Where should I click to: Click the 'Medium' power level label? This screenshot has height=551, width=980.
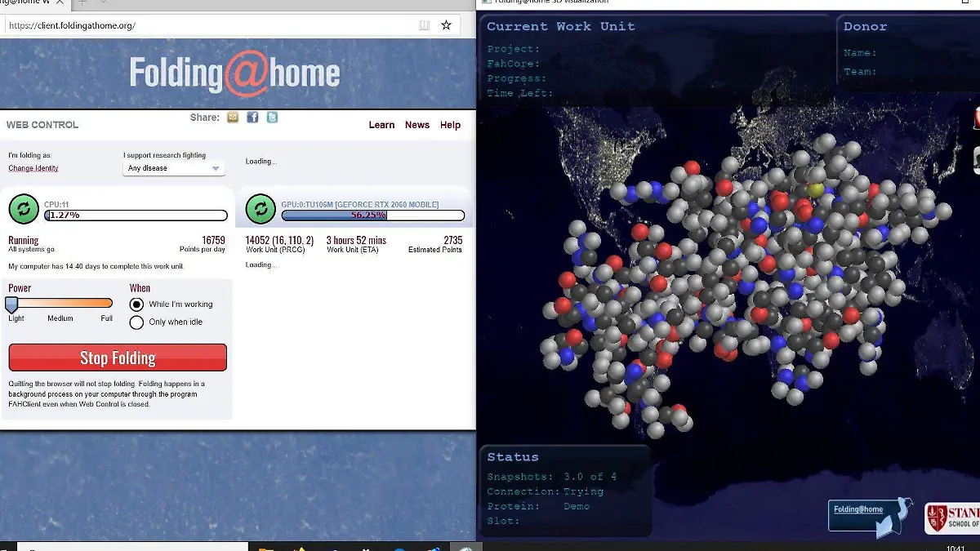60,318
